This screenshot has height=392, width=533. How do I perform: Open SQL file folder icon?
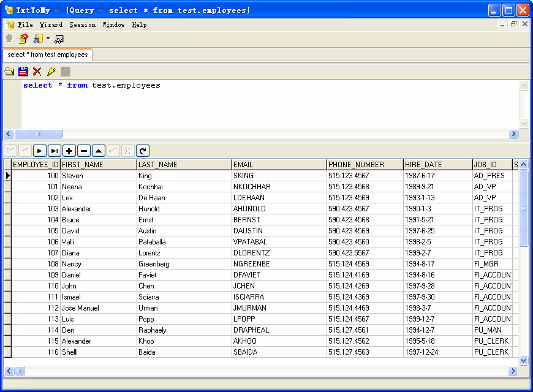[x=10, y=72]
